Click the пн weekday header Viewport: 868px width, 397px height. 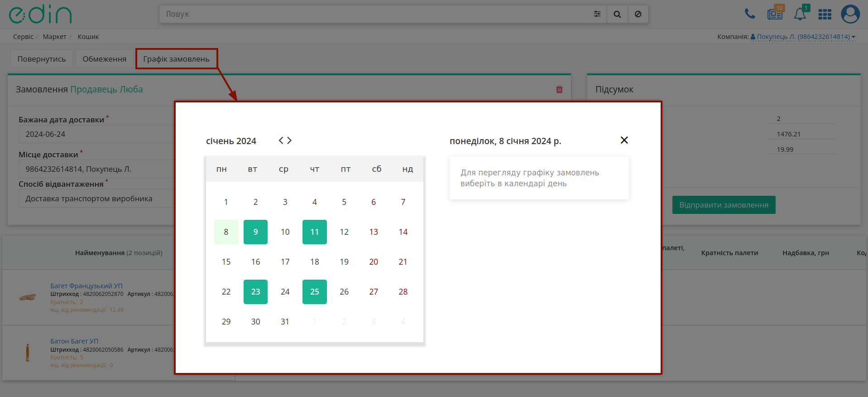[221, 169]
